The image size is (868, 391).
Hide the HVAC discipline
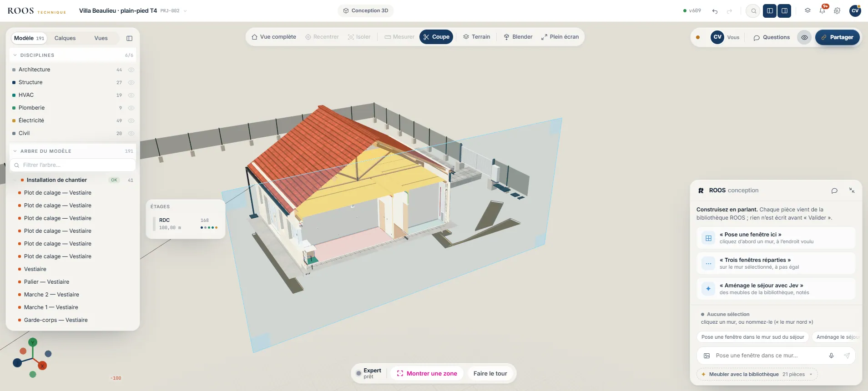[x=131, y=95]
